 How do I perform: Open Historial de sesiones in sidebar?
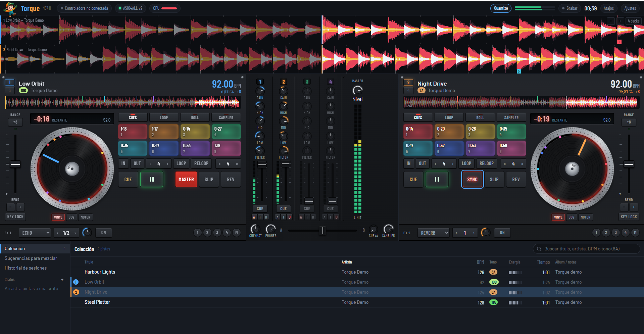pos(26,268)
